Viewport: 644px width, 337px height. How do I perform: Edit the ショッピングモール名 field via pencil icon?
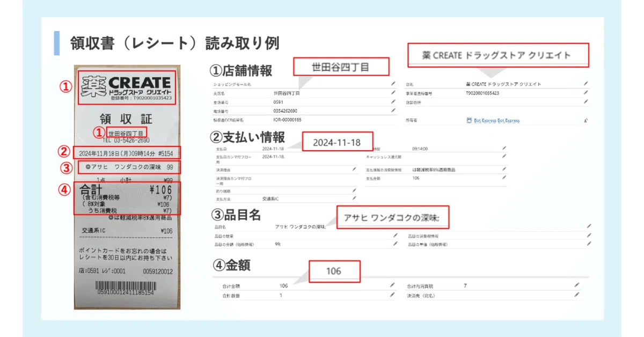coord(393,84)
